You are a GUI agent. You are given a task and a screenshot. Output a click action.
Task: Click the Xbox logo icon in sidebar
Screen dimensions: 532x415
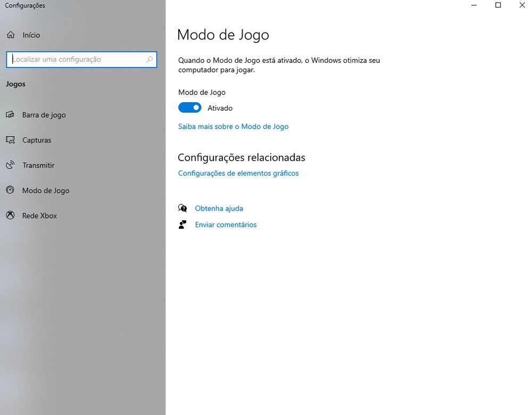[10, 215]
